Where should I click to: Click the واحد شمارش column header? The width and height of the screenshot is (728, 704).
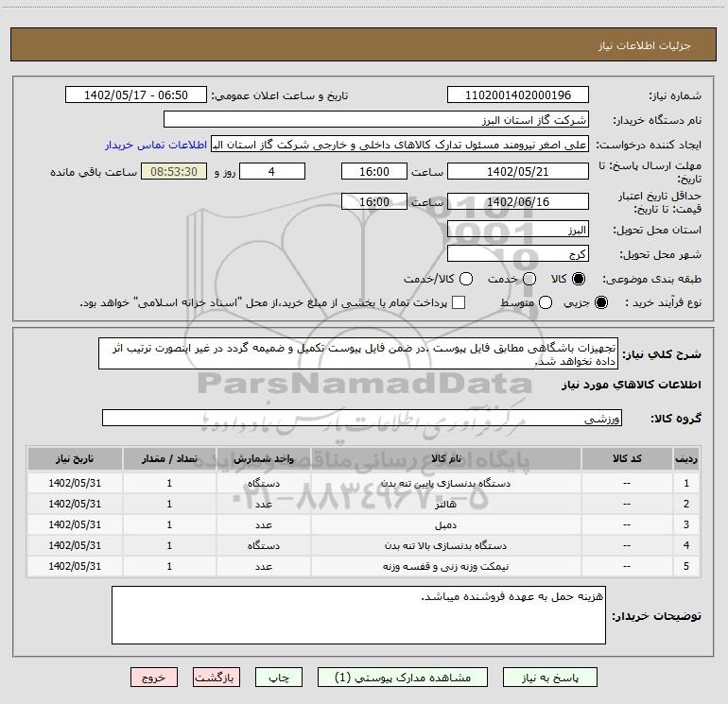click(x=263, y=458)
